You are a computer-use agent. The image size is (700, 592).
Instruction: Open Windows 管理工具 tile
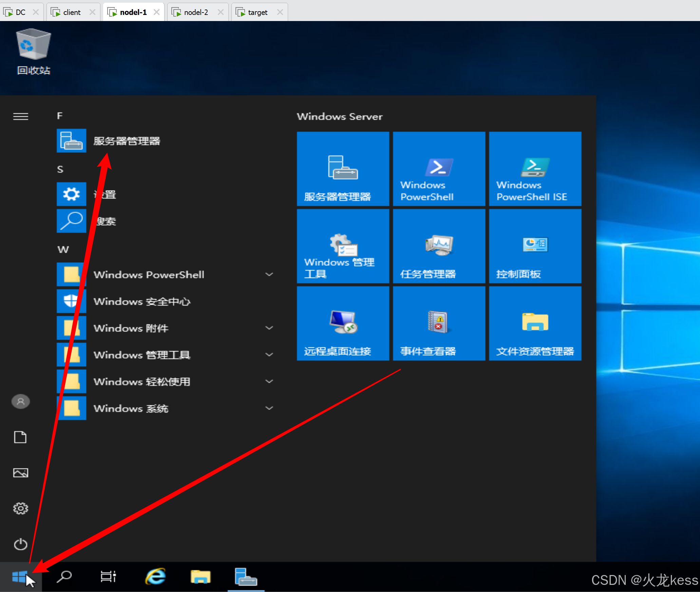pos(343,246)
